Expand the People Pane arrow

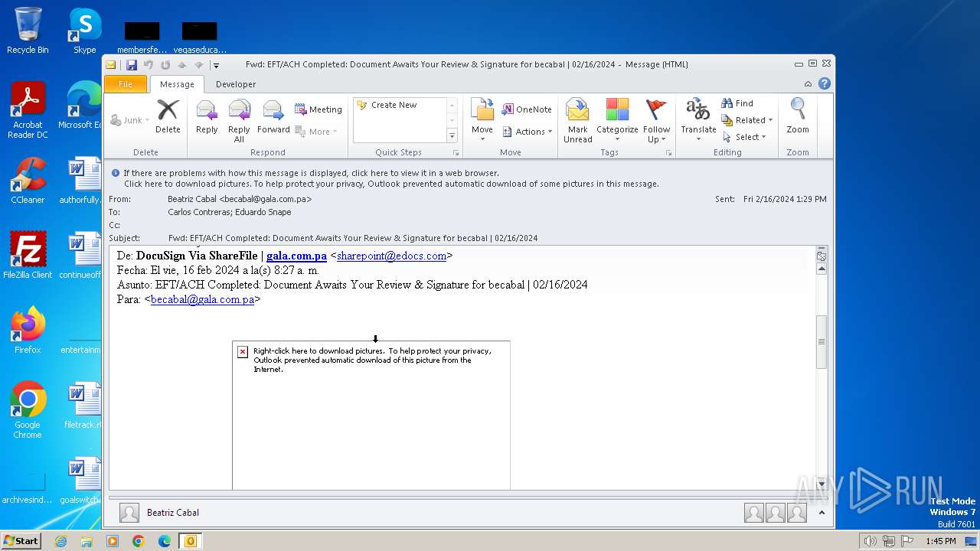(822, 513)
